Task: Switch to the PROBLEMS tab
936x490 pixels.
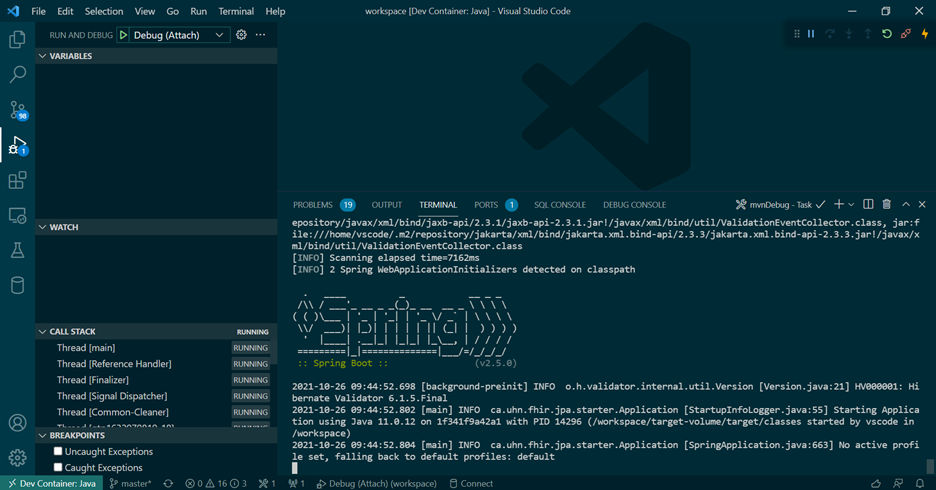Action: coord(324,205)
